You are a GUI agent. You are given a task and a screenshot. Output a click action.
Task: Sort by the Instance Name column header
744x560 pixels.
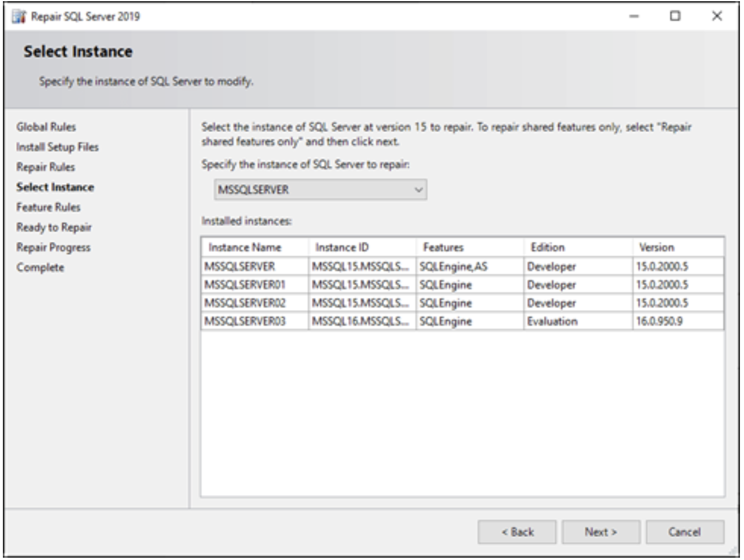point(255,248)
